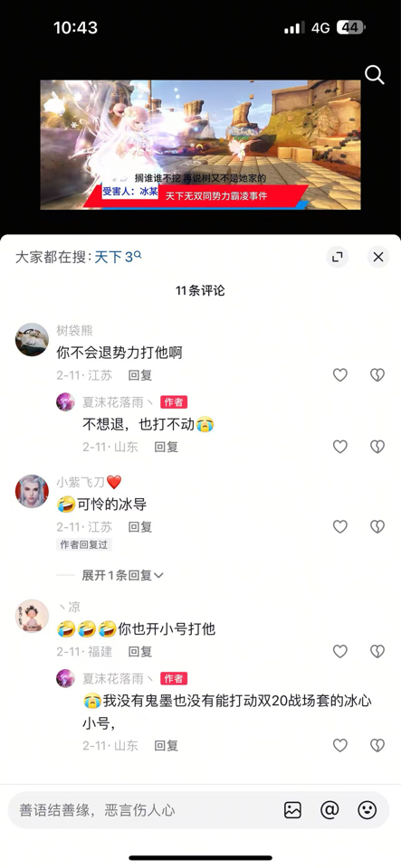Tap the image attachment icon in the comment bar
Screen dimensions: 401x868
292,810
